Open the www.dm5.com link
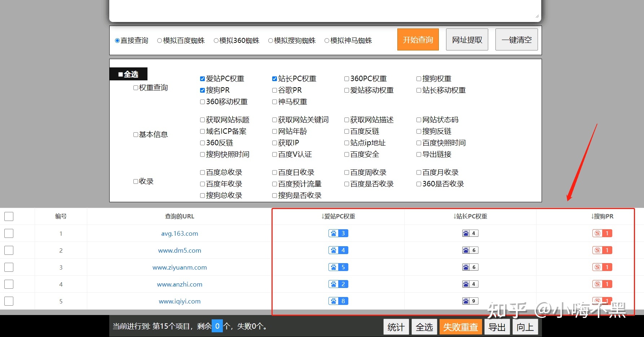Screen dimensions: 644x337 [x=180, y=250]
